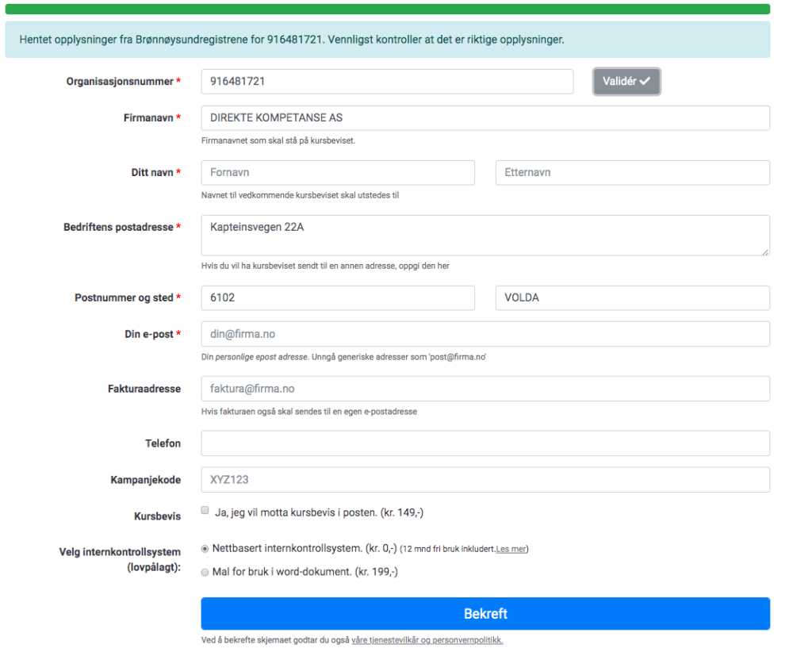
Task: Click into the Etternavn field
Action: click(631, 173)
